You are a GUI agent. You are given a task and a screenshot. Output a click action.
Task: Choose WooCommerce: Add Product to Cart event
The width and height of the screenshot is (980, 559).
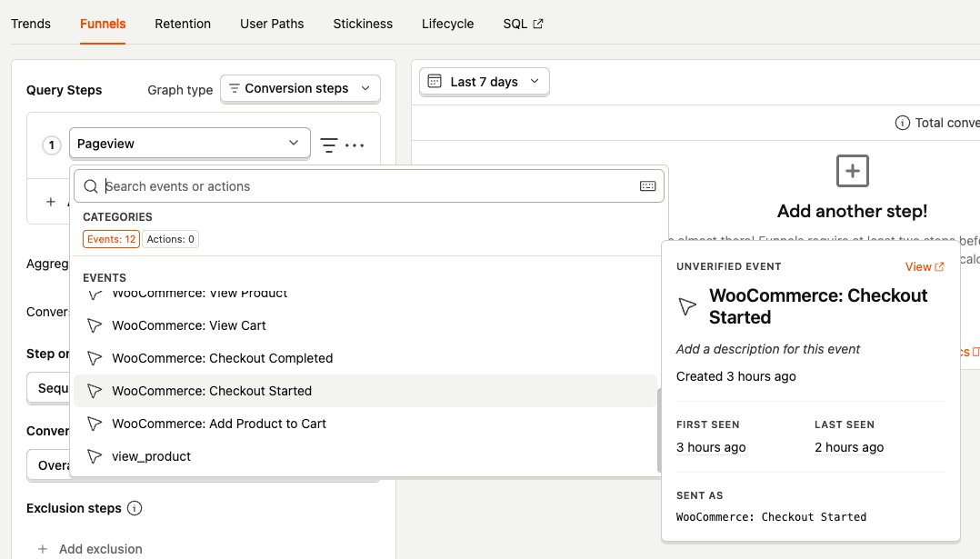click(365, 424)
